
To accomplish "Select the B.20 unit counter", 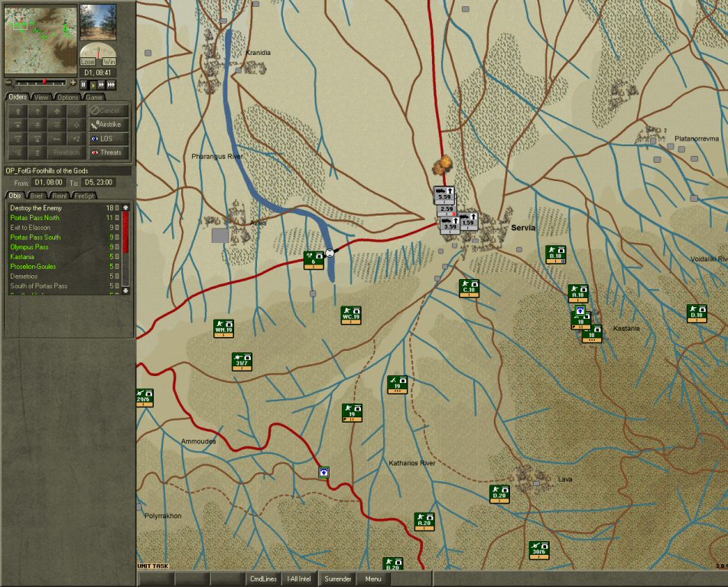I will pos(392,564).
